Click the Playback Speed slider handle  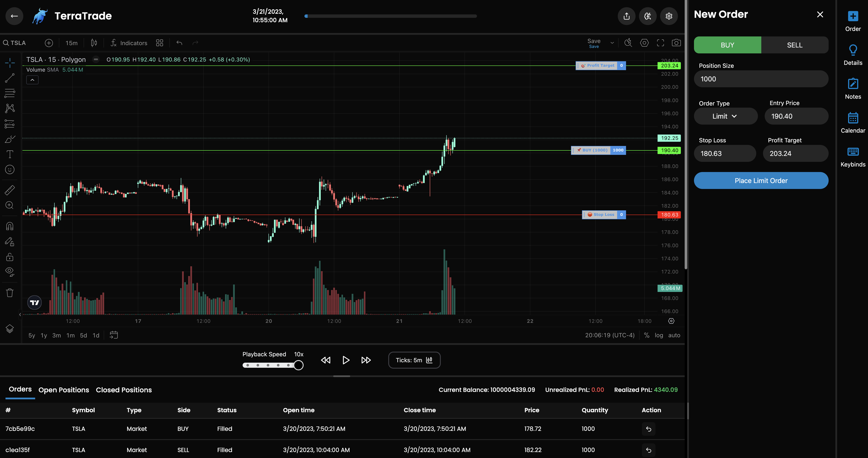tap(298, 365)
